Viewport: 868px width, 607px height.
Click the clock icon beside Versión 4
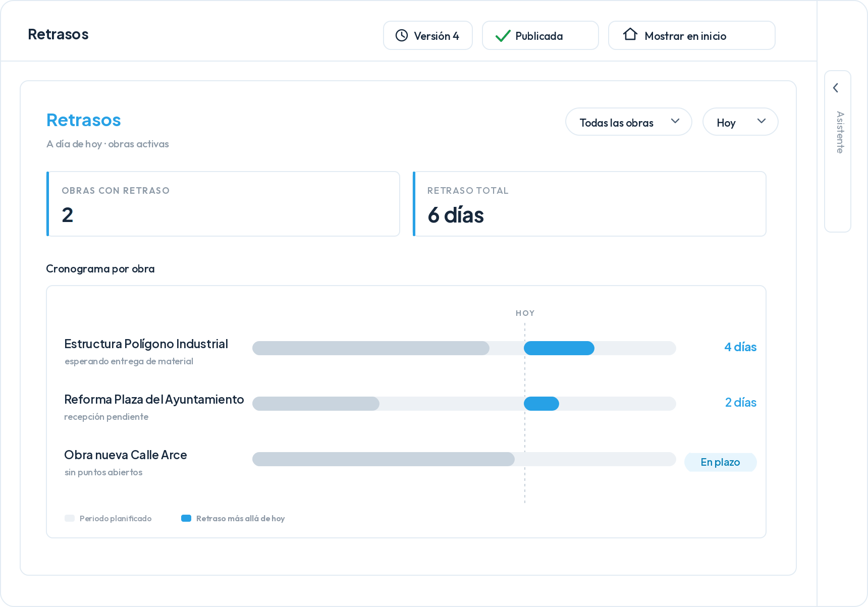pos(402,35)
